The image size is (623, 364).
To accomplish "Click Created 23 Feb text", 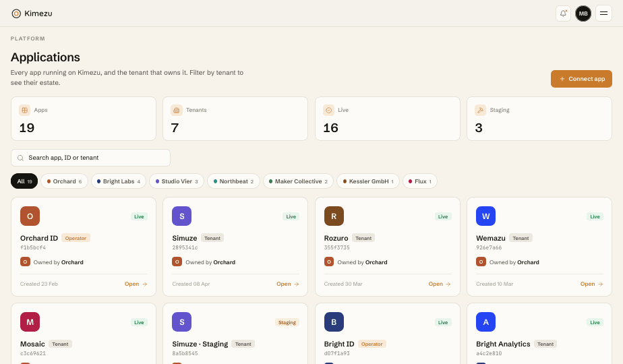I will 39,284.
